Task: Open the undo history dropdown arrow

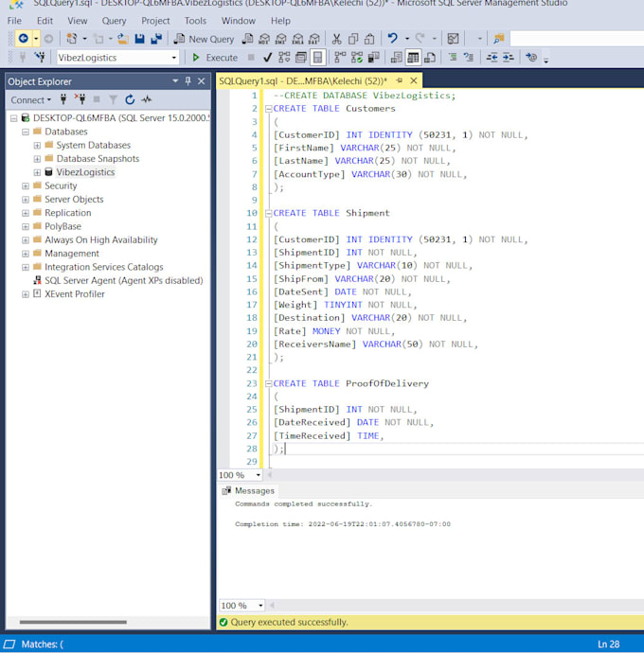Action: pos(407,39)
